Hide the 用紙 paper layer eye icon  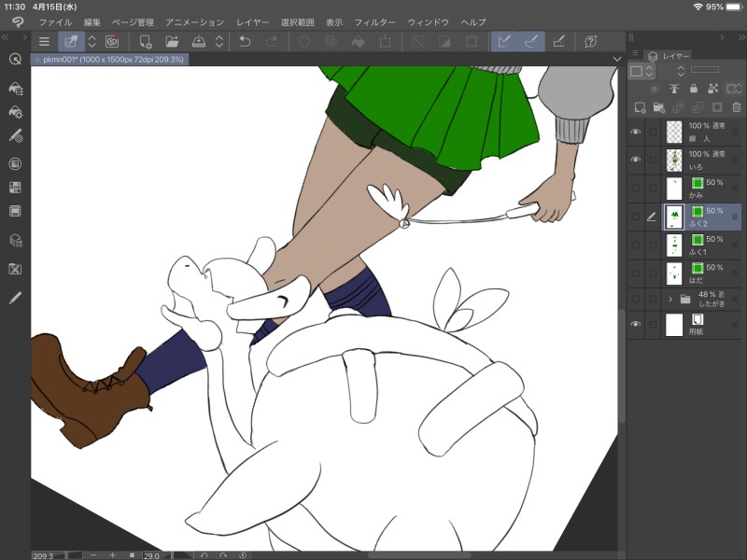636,324
